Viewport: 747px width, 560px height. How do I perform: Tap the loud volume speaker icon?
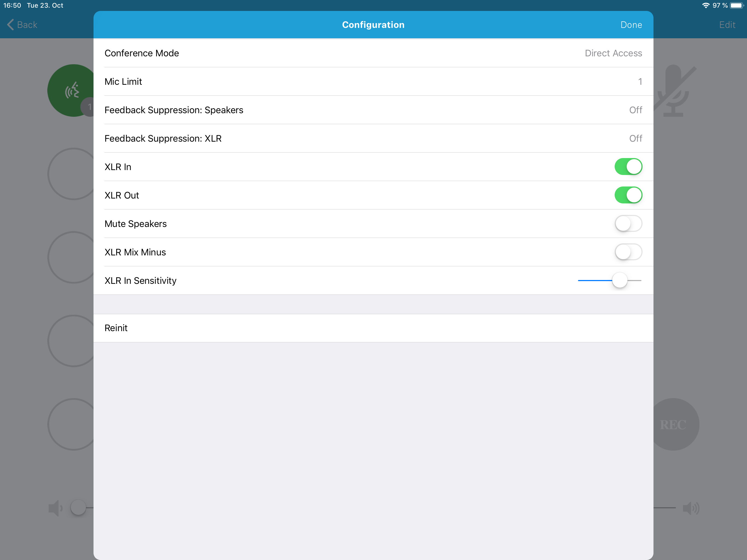[691, 508]
